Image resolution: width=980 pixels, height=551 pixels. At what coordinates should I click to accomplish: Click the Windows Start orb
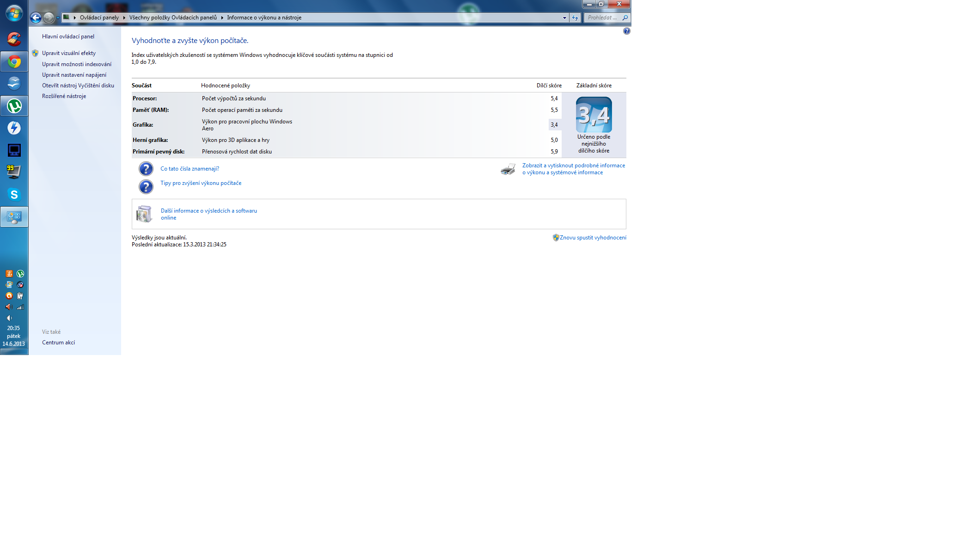(14, 13)
